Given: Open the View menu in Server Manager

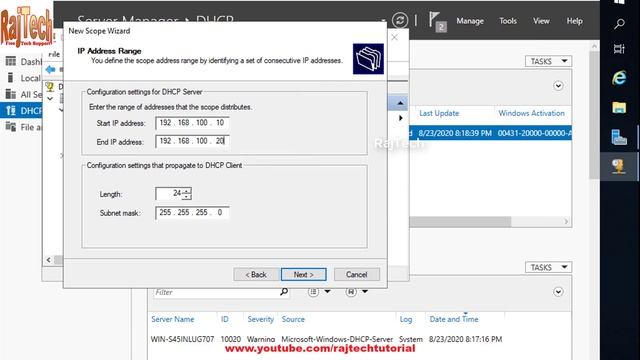Looking at the screenshot, I should tap(541, 21).
